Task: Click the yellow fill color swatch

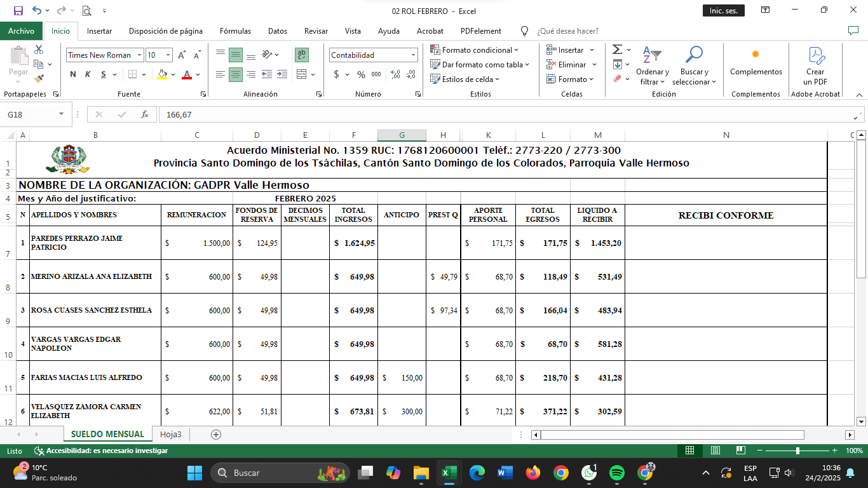Action: coord(162,74)
